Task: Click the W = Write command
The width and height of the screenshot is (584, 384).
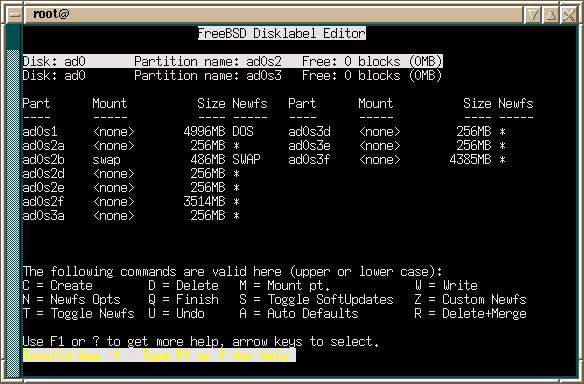Action: pos(446,286)
